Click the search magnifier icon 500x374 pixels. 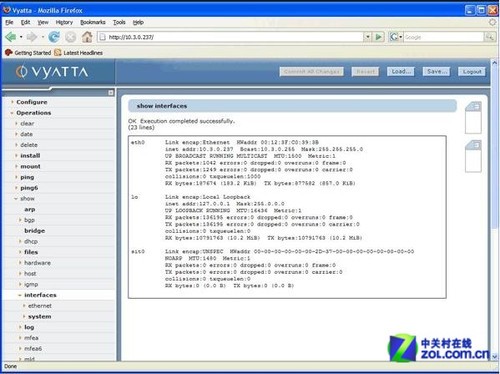click(x=489, y=37)
